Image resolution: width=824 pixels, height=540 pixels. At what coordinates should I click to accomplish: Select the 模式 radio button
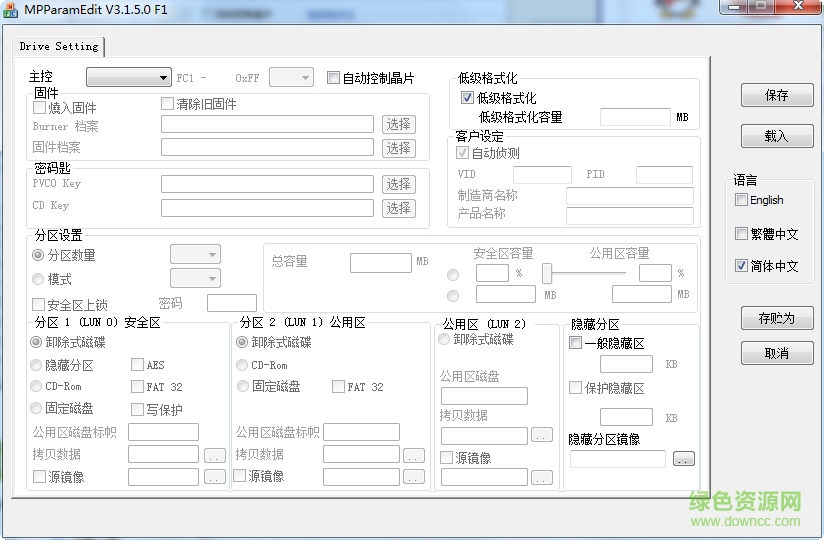point(38,279)
